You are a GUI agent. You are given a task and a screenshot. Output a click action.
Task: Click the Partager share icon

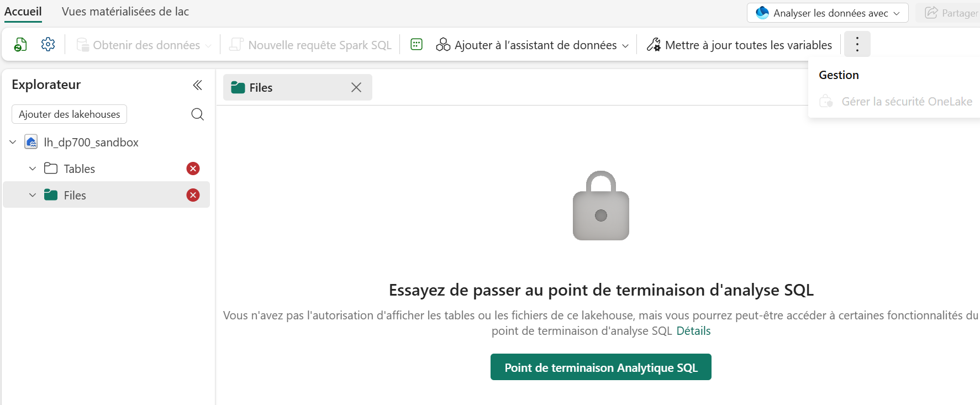(x=931, y=13)
